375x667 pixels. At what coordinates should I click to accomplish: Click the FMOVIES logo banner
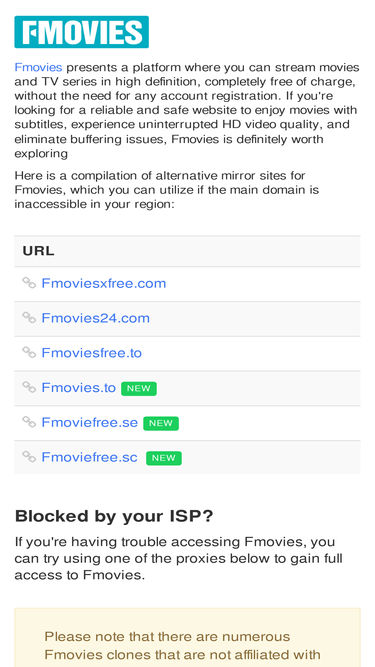click(81, 32)
